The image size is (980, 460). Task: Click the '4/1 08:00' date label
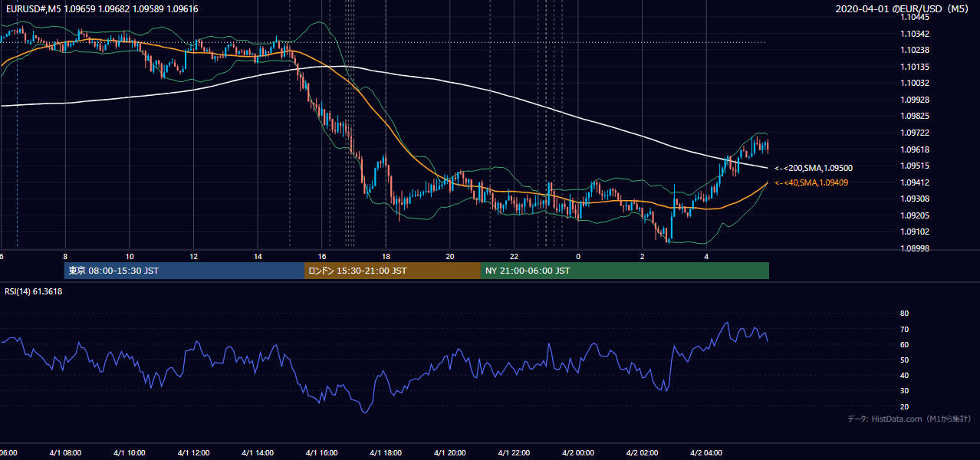[64, 453]
